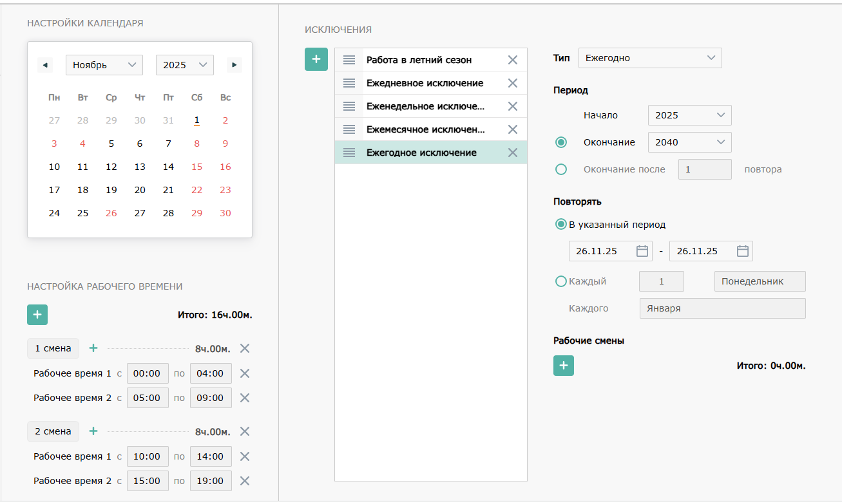Go to next month in calendar

[x=234, y=65]
